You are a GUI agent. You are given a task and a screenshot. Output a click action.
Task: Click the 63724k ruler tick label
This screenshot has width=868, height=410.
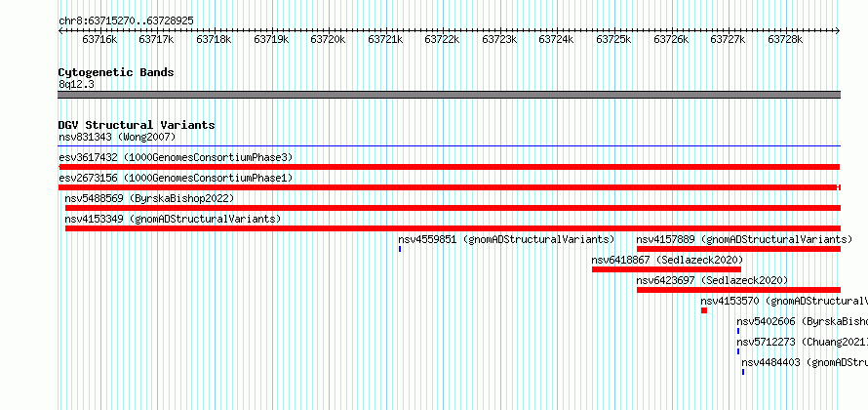pos(557,39)
